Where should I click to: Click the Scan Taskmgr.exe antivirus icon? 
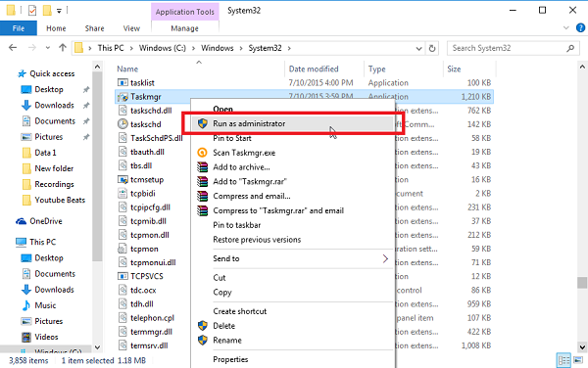point(203,153)
